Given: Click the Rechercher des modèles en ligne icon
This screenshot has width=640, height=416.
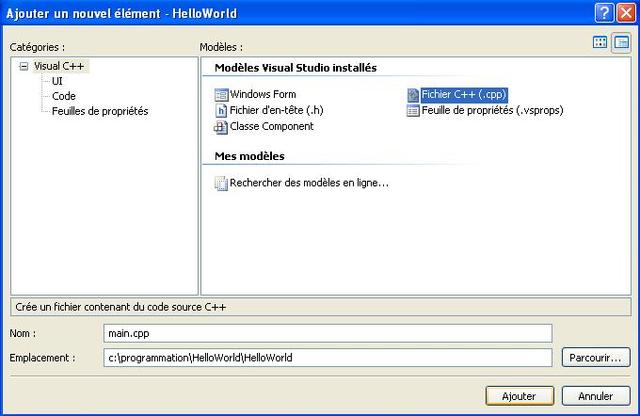Looking at the screenshot, I should point(222,184).
